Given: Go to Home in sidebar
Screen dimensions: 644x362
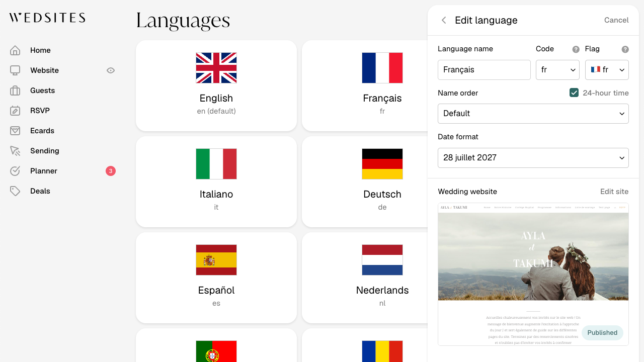Looking at the screenshot, I should [40, 50].
